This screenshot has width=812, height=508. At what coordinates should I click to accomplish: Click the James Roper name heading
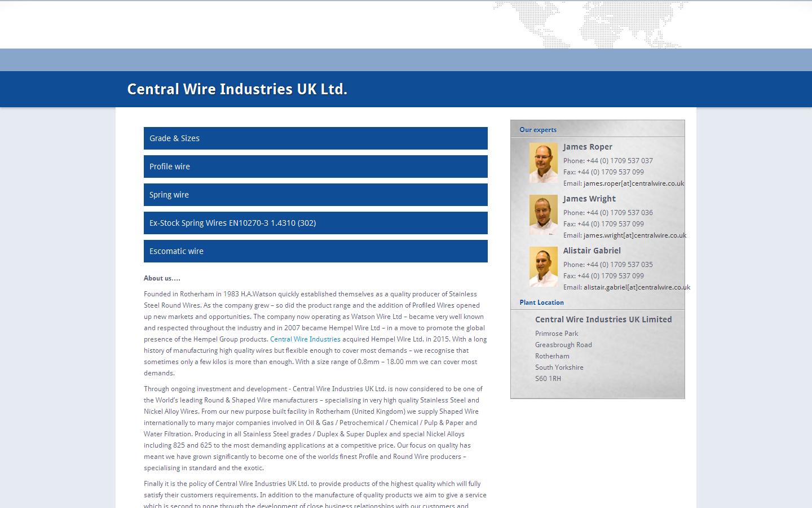tap(588, 147)
